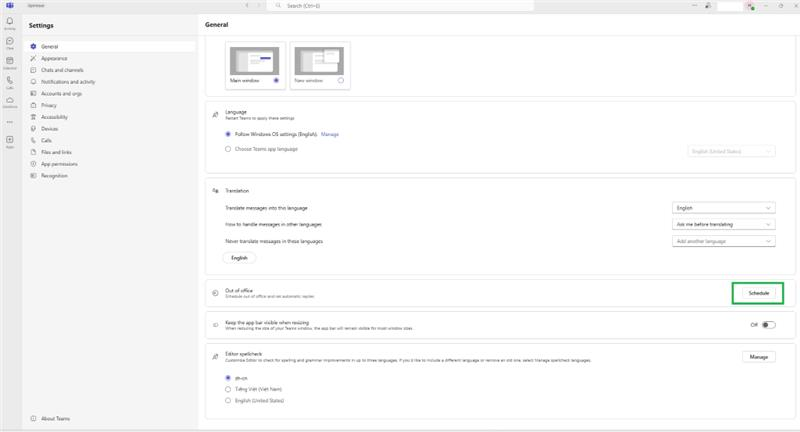The width and height of the screenshot is (800, 432).
Task: Toggle Keep the app bar visible switch
Action: (768, 325)
